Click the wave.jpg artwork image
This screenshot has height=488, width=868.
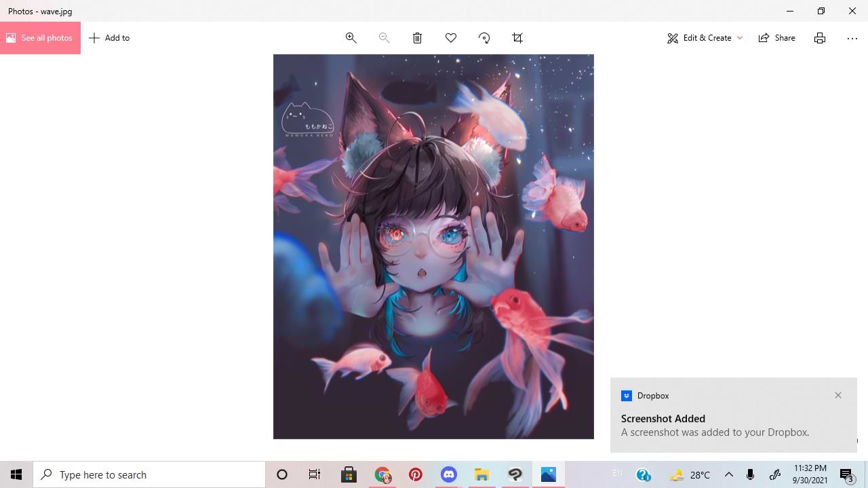coord(433,246)
